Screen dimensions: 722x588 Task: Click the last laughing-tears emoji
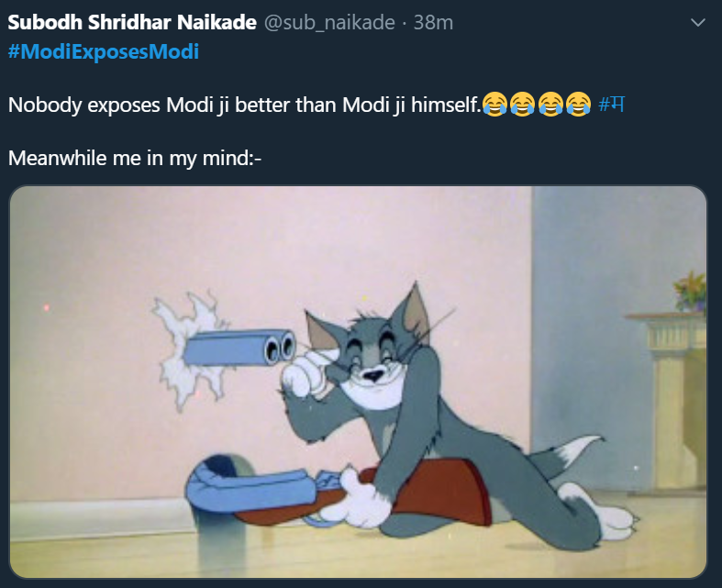click(578, 104)
